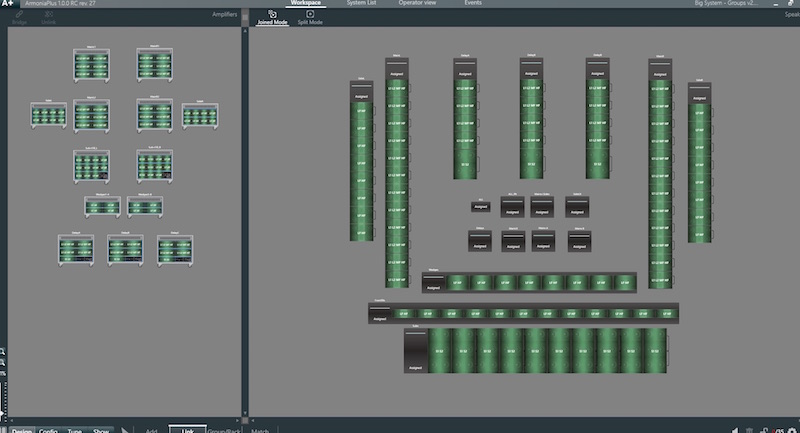Select the Design mode button
This screenshot has height=433, width=800.
point(20,430)
